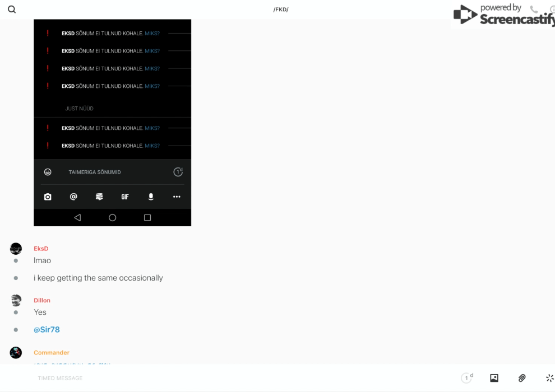
Task: Click the picture upload icon
Action: pos(494,378)
